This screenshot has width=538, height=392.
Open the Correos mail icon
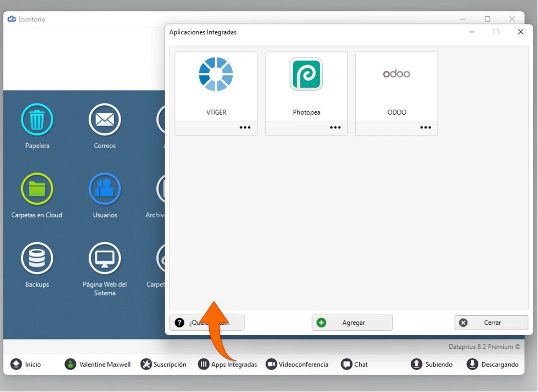tap(105, 120)
